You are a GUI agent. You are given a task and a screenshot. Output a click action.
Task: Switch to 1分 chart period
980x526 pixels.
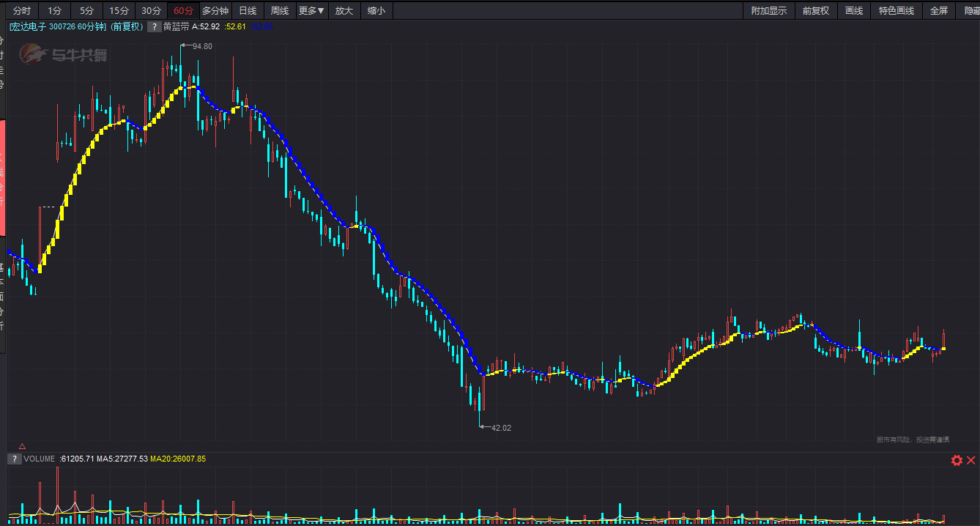(x=54, y=10)
